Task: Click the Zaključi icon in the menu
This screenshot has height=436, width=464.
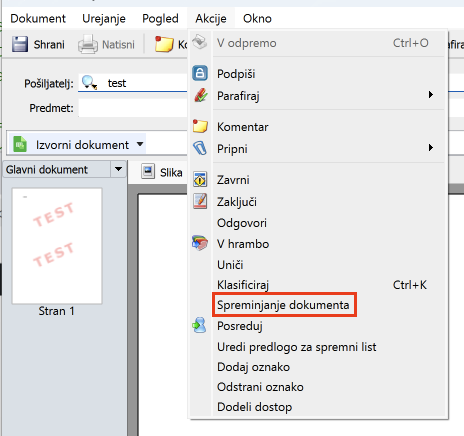Action: 200,201
